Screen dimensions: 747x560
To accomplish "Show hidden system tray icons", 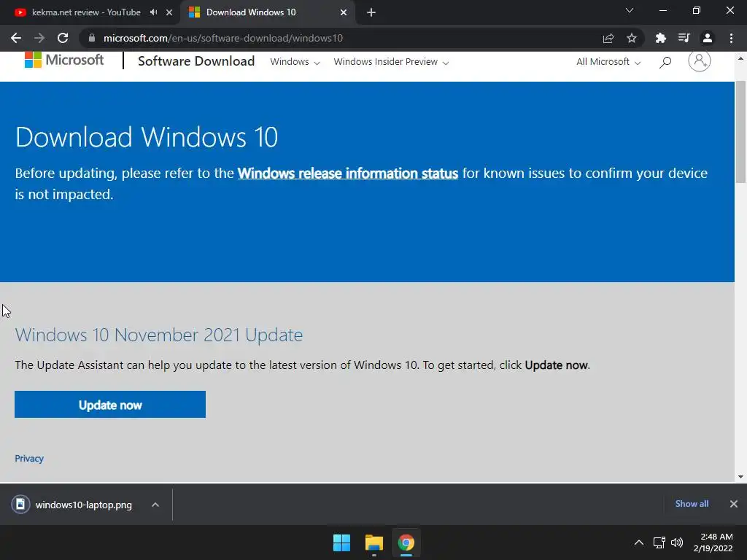I will [x=639, y=542].
